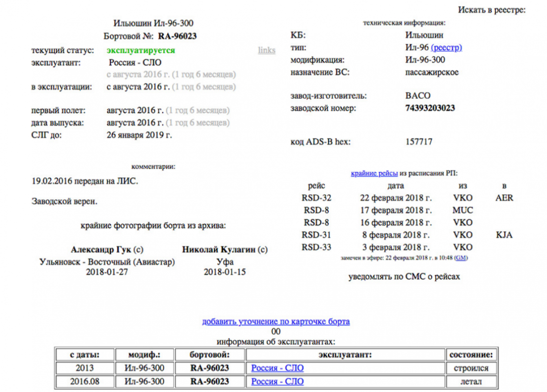Open the gray 'links' link

point(267,50)
